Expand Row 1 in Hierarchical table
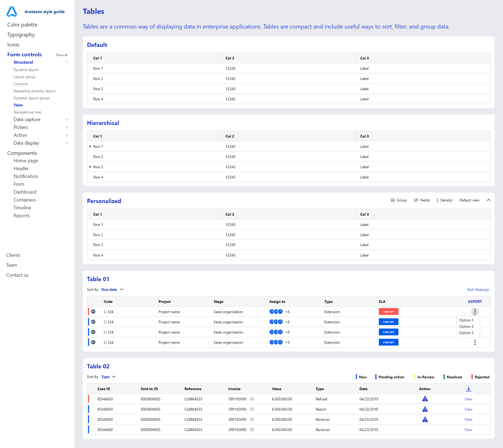503x448 pixels. coord(90,146)
